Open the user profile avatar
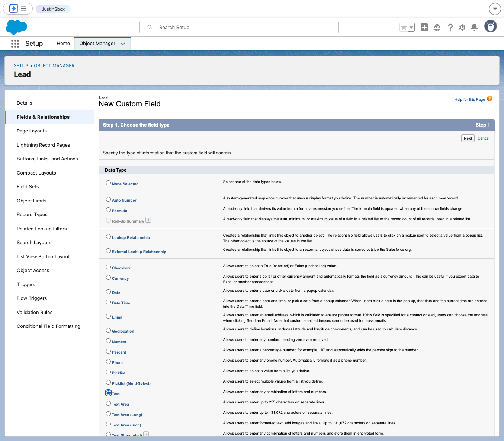Image resolution: width=504 pixels, height=441 pixels. pyautogui.click(x=491, y=26)
